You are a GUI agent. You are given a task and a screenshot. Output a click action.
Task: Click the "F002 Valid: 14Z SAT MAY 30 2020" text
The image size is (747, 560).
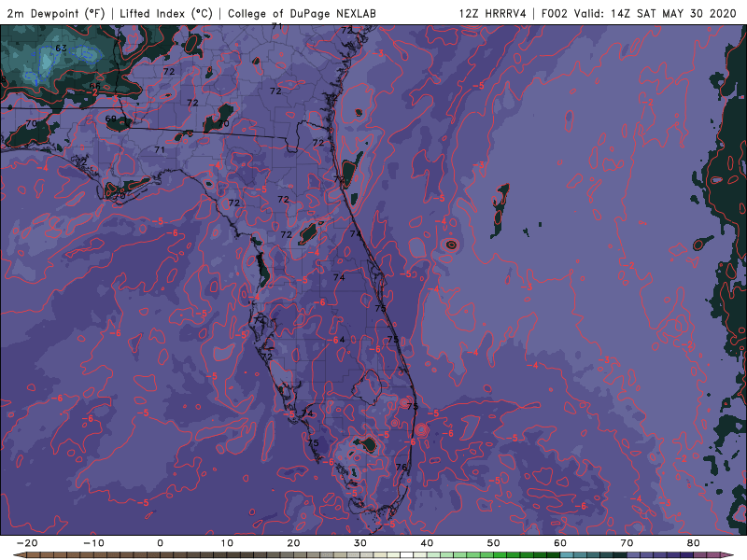pyautogui.click(x=639, y=13)
